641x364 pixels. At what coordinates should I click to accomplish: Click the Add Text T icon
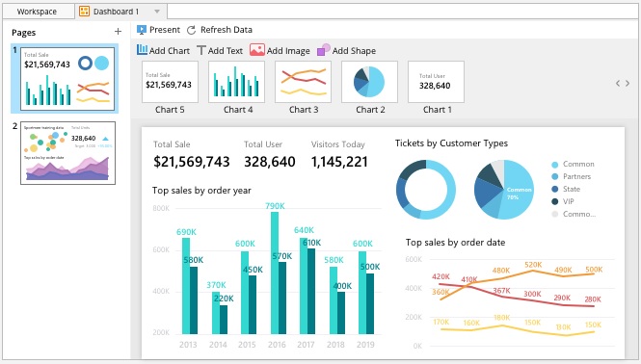tap(200, 50)
